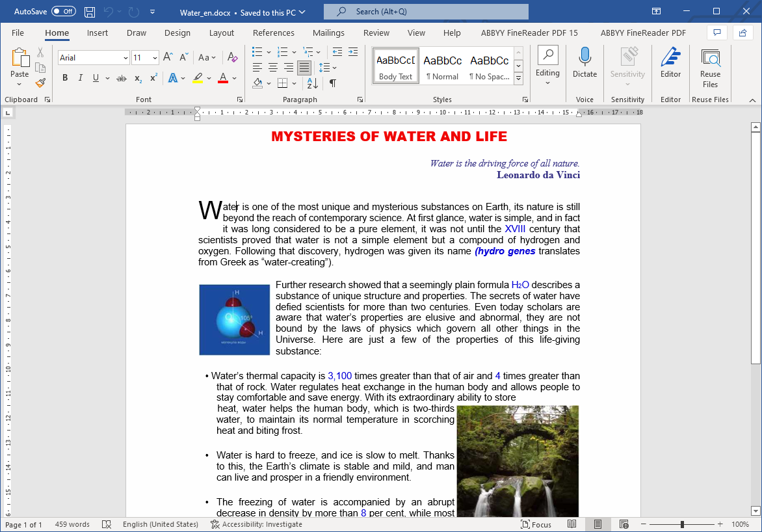
Task: Toggle Focus mode in status bar
Action: coord(536,524)
